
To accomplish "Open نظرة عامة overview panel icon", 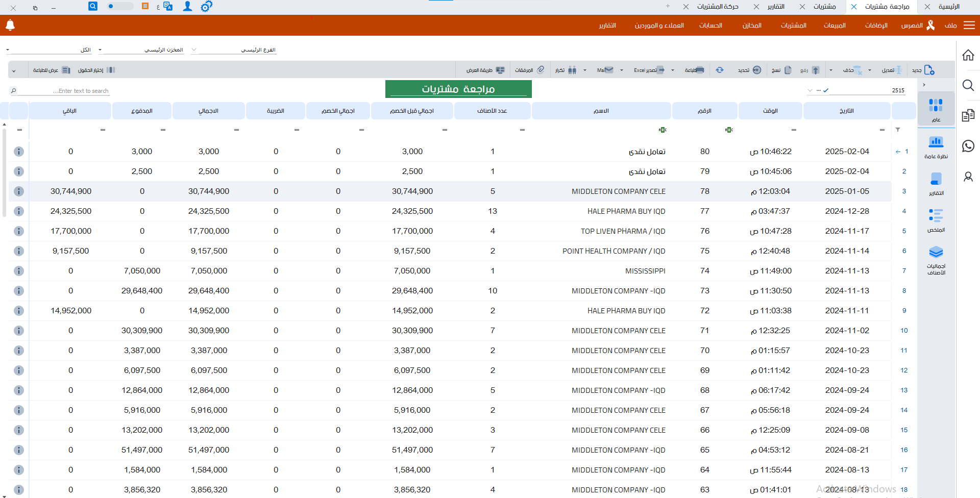I will pyautogui.click(x=936, y=146).
